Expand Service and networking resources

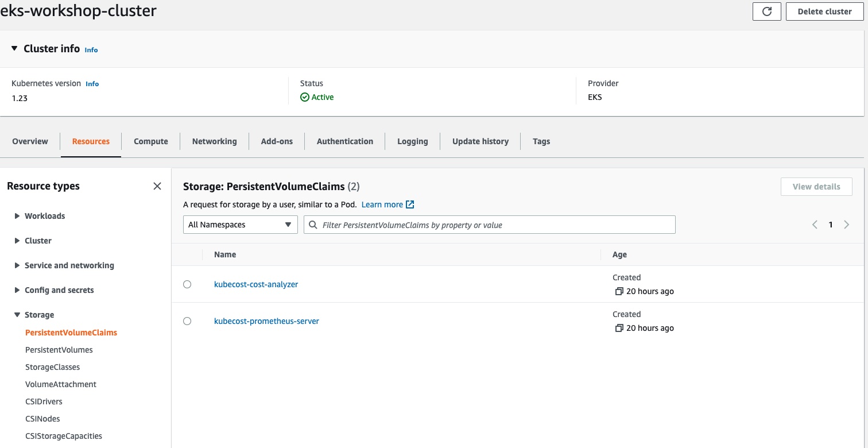17,265
